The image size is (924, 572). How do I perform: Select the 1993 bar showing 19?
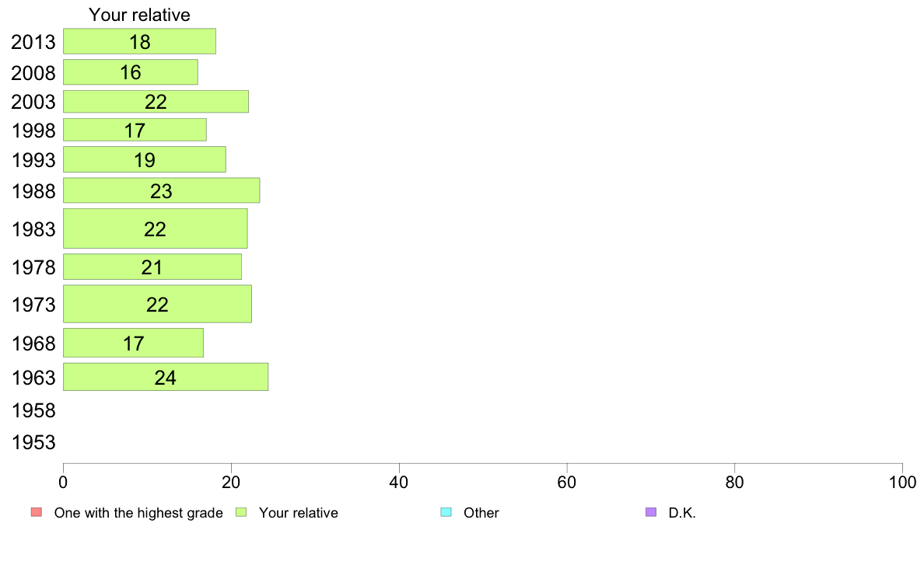(145, 159)
